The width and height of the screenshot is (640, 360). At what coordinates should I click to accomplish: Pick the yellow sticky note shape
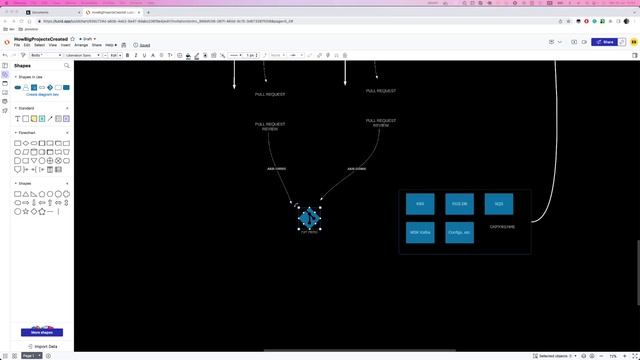pyautogui.click(x=34, y=119)
